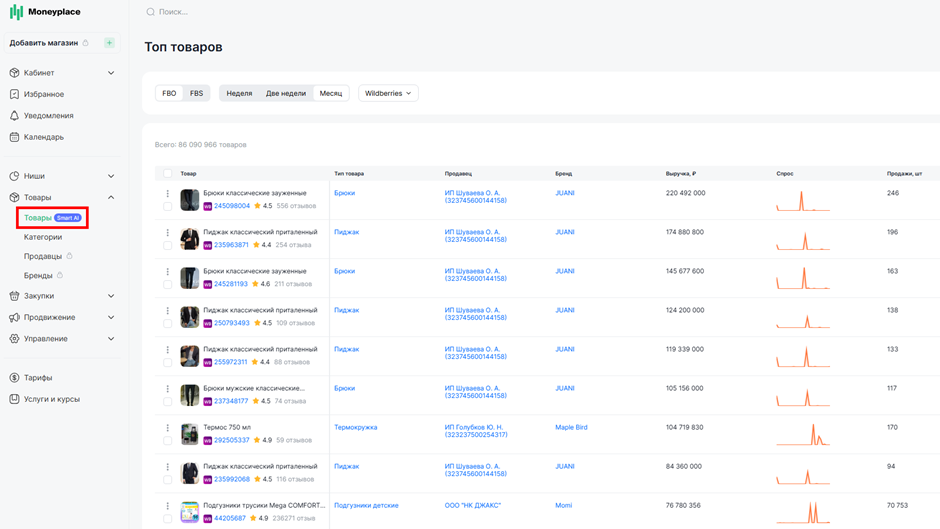Switch to the FBS tab
The width and height of the screenshot is (940, 529).
coord(197,93)
